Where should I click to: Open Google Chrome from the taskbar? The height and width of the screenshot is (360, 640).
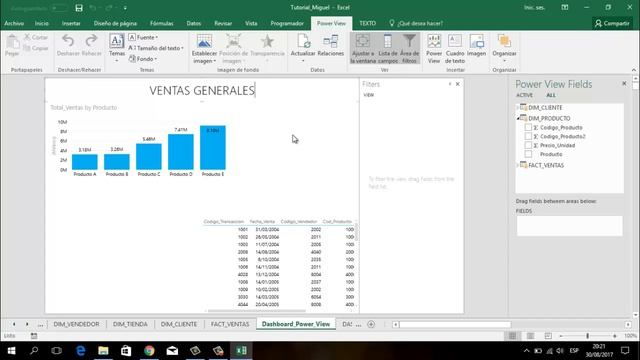coord(149,351)
